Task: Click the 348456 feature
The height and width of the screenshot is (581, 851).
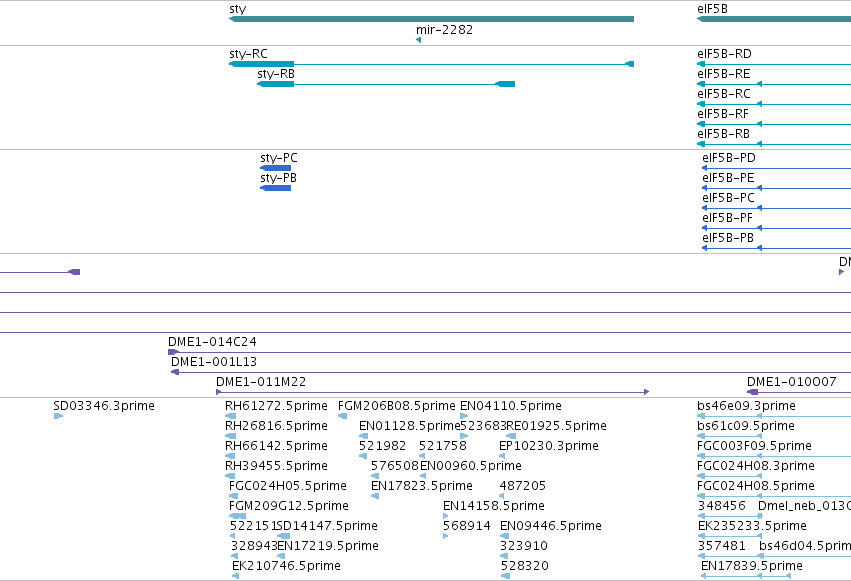Action: click(730, 516)
